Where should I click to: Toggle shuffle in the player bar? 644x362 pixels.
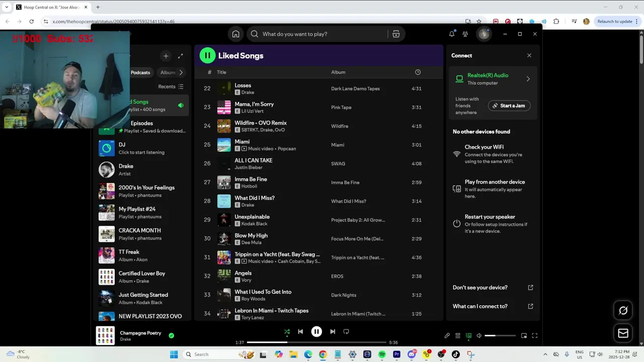[287, 331]
